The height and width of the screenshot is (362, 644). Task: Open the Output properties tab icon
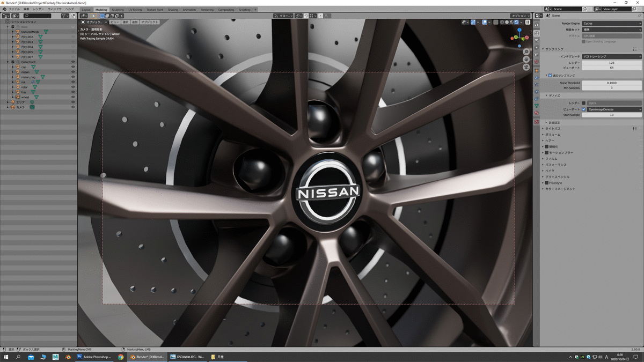[536, 42]
